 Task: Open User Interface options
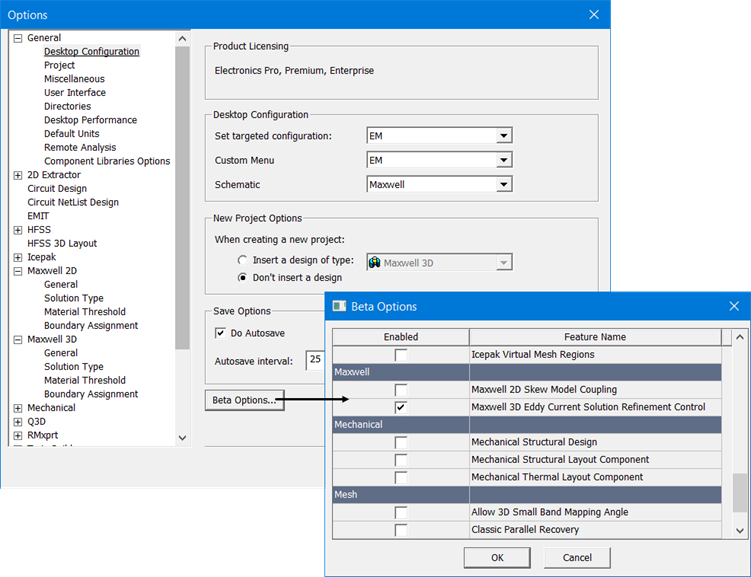(75, 92)
